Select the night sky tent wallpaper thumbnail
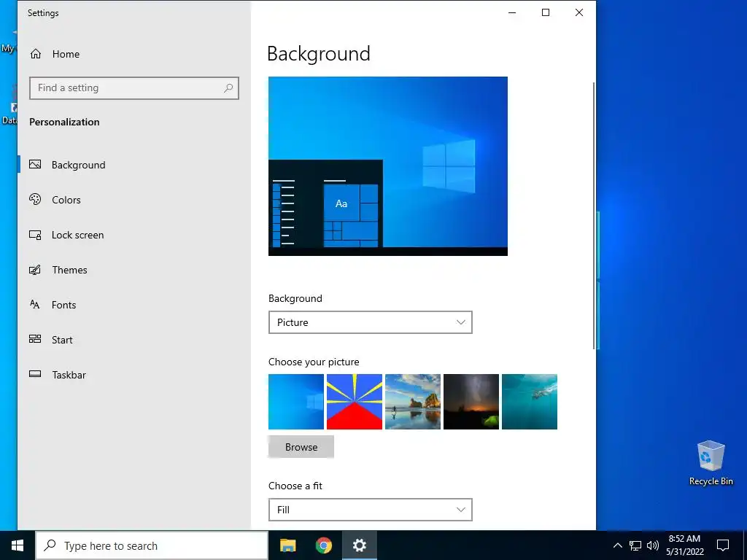Image resolution: width=747 pixels, height=560 pixels. (471, 402)
